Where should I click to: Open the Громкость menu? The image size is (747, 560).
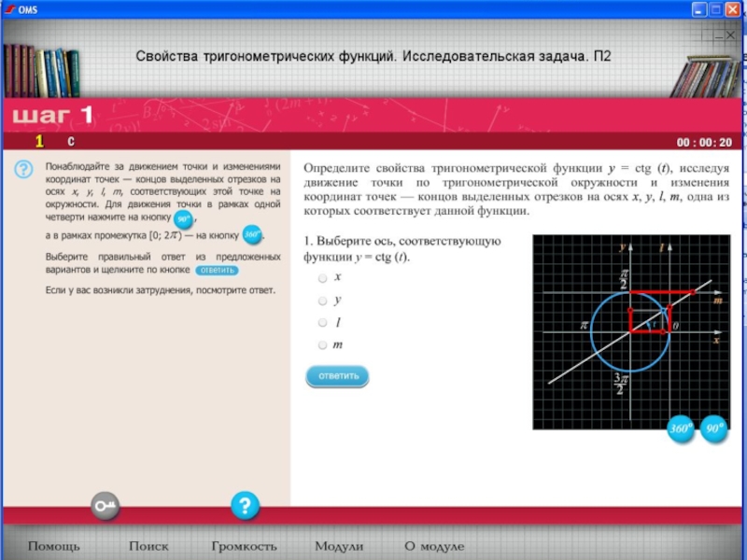pyautogui.click(x=244, y=547)
